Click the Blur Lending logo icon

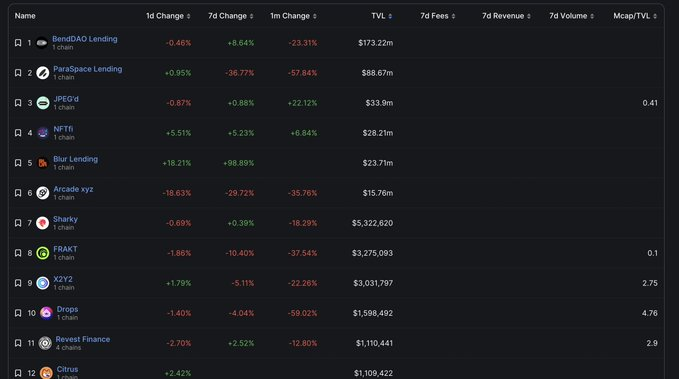[42, 163]
